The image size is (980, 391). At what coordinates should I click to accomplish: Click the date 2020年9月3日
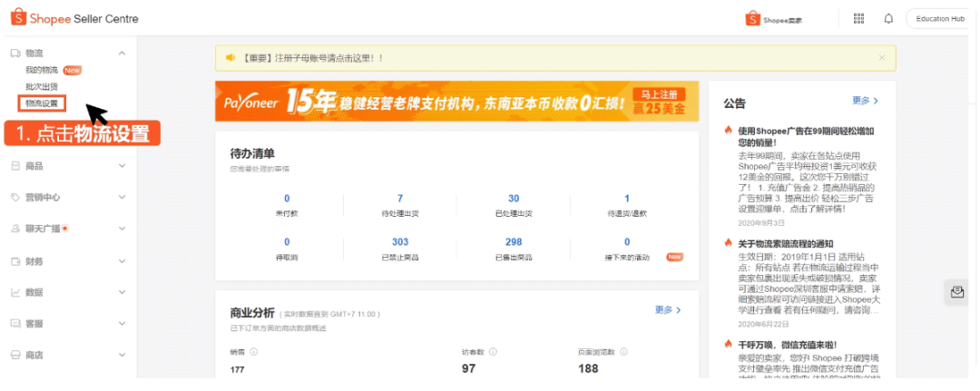coord(761,221)
